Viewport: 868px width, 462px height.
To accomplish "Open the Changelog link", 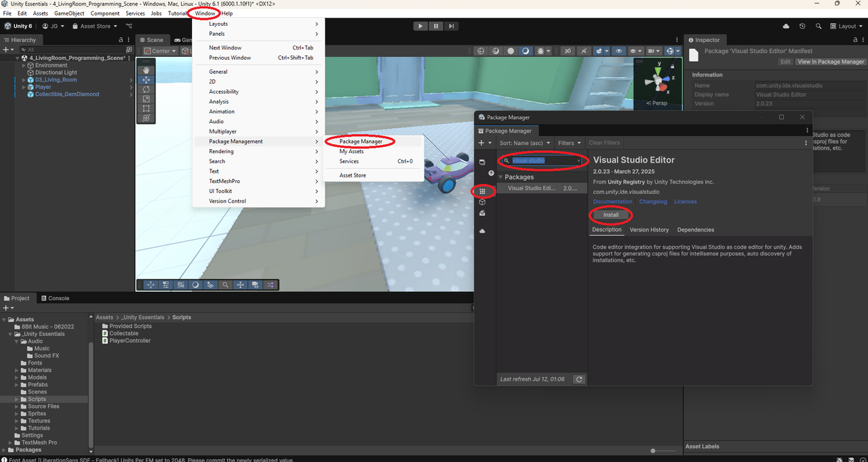I will (653, 202).
